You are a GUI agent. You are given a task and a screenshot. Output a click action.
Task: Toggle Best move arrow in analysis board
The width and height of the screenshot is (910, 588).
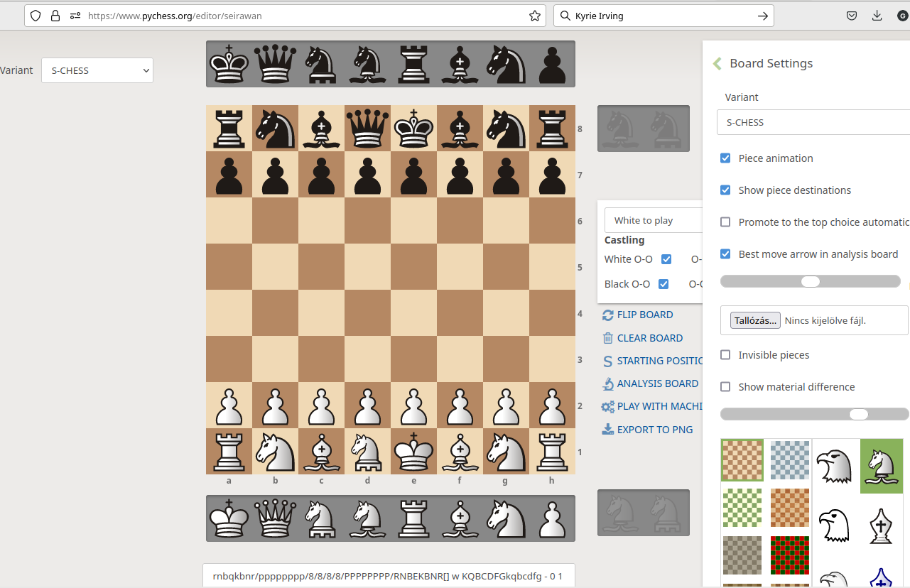725,254
